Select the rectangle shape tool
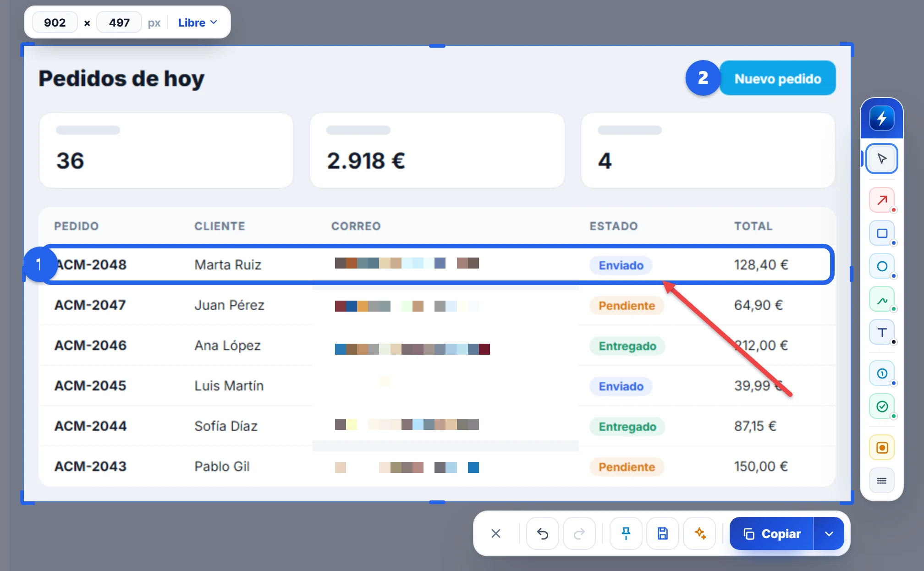 click(x=881, y=233)
